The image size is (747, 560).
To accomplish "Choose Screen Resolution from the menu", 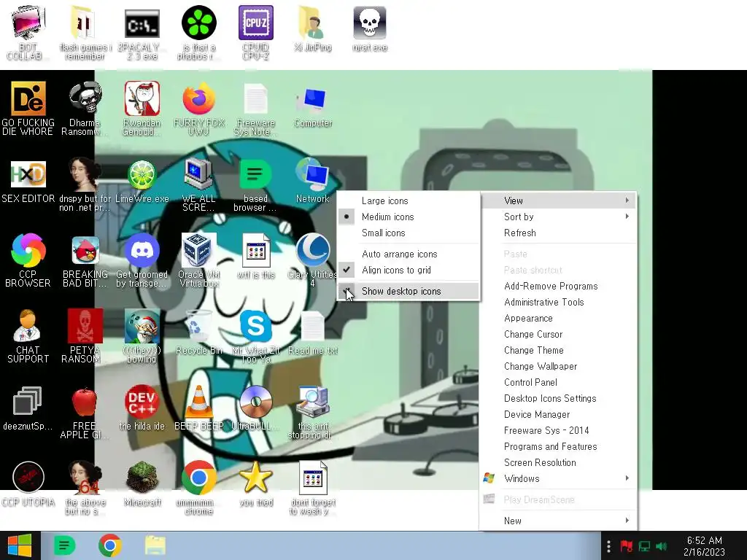I will pos(558,462).
